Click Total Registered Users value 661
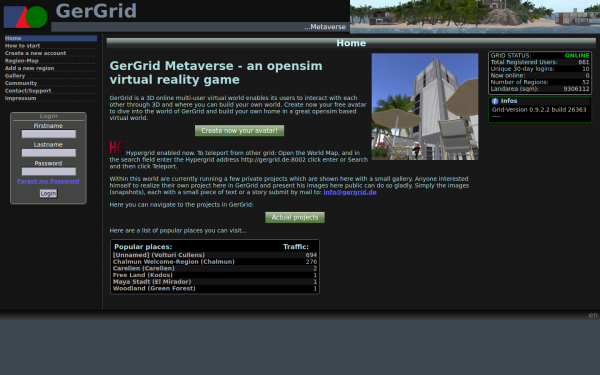The width and height of the screenshot is (600, 375). point(584,62)
